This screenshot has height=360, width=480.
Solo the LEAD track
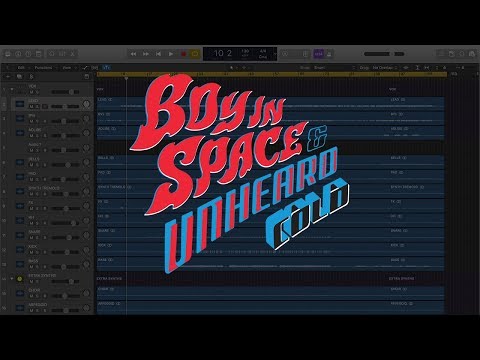pos(38,107)
